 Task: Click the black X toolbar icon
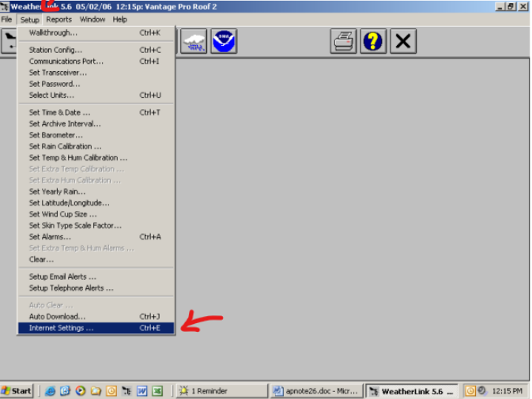click(402, 41)
